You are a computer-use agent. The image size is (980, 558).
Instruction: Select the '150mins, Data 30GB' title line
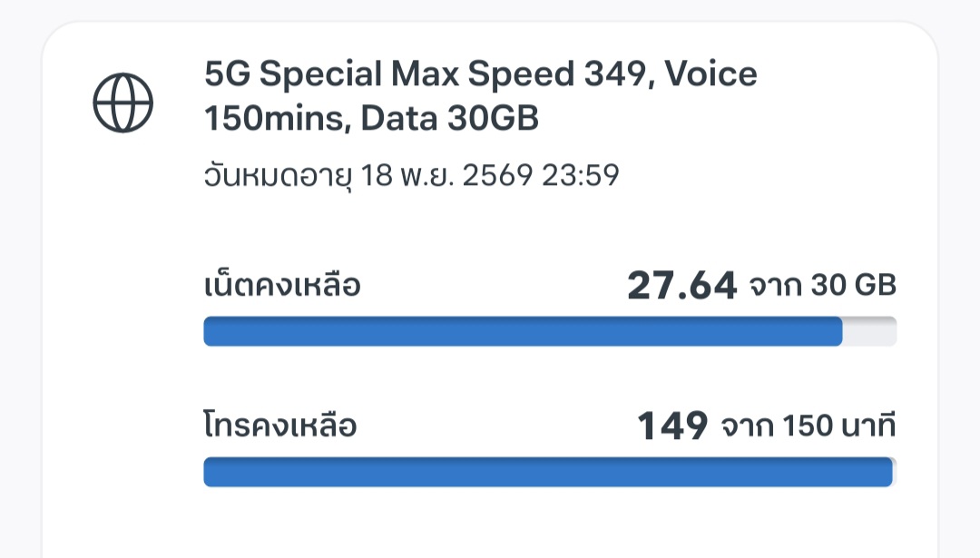[x=371, y=118]
